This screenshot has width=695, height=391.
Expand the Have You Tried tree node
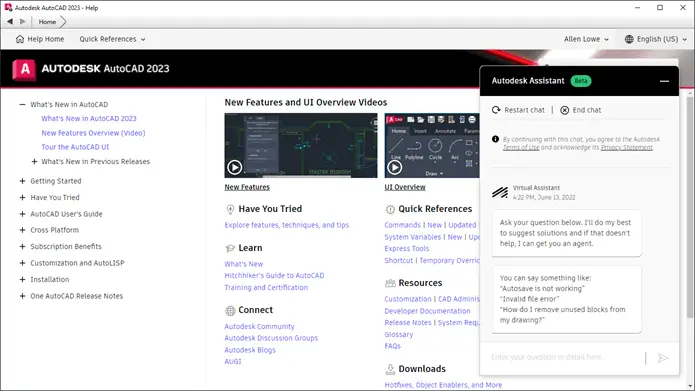[x=22, y=197]
